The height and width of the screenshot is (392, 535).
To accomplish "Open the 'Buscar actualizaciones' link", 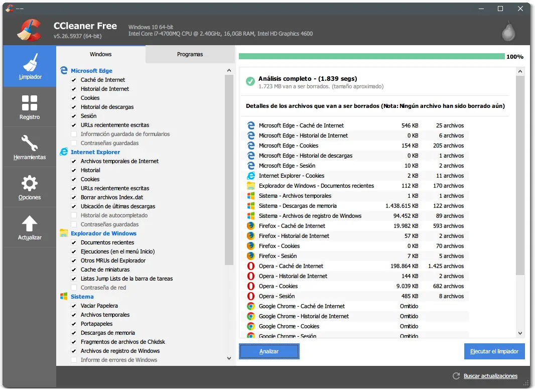I will pyautogui.click(x=490, y=376).
